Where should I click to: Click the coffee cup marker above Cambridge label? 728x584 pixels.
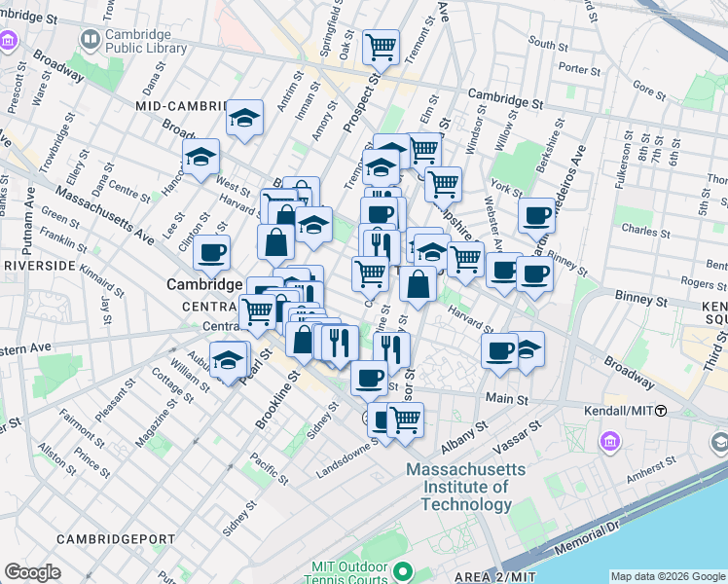[x=212, y=253]
